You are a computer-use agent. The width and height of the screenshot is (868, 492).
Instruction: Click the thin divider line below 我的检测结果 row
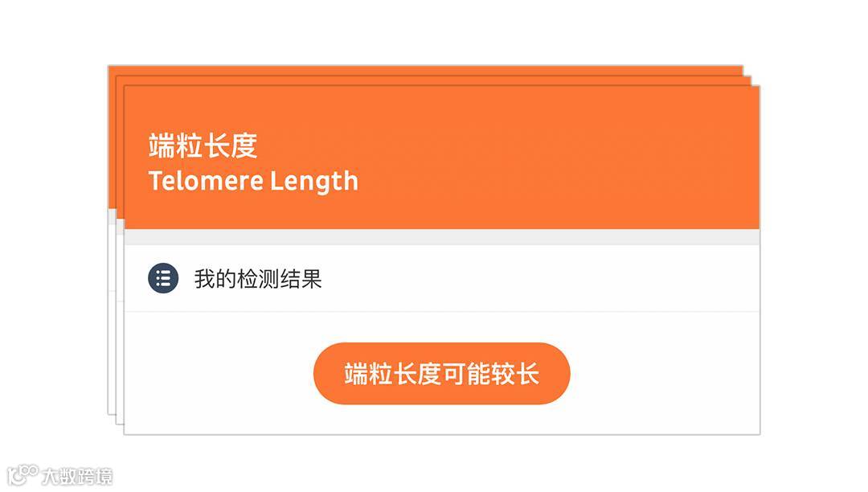(442, 312)
